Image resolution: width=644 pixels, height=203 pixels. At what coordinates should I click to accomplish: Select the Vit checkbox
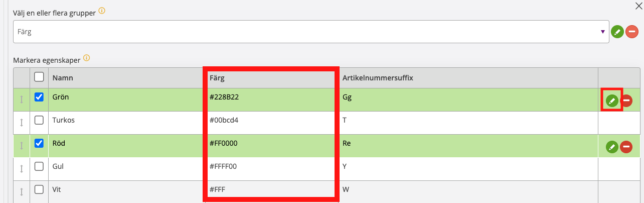[x=39, y=190]
